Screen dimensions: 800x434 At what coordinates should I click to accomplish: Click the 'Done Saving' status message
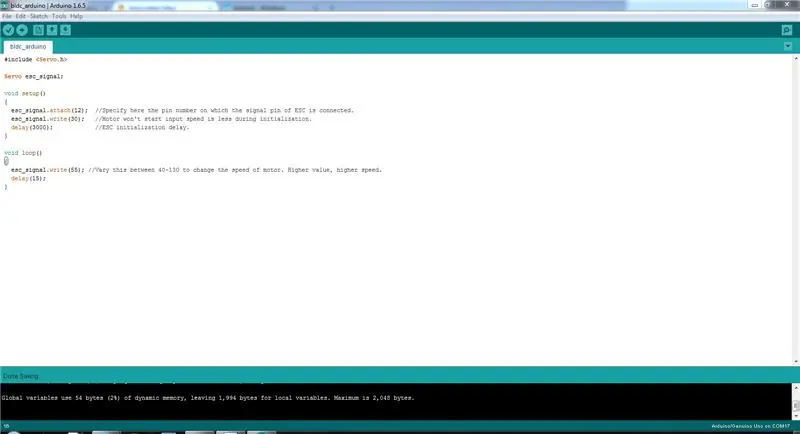pos(21,376)
